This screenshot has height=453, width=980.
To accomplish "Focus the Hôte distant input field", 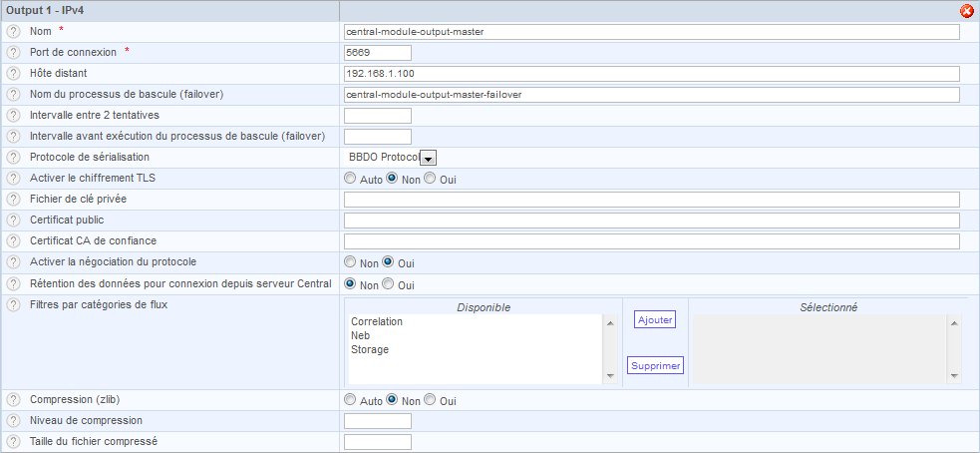I will 652,74.
